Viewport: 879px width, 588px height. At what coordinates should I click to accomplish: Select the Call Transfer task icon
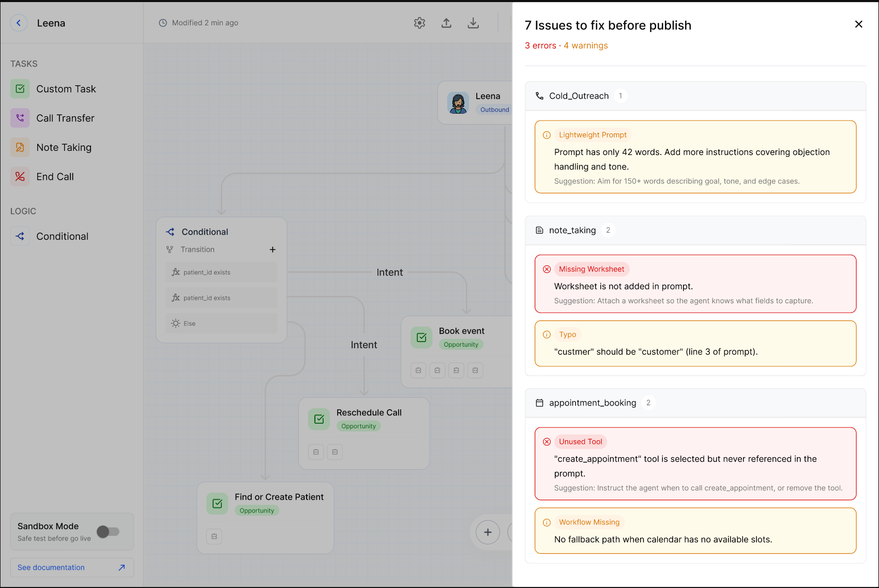point(20,118)
